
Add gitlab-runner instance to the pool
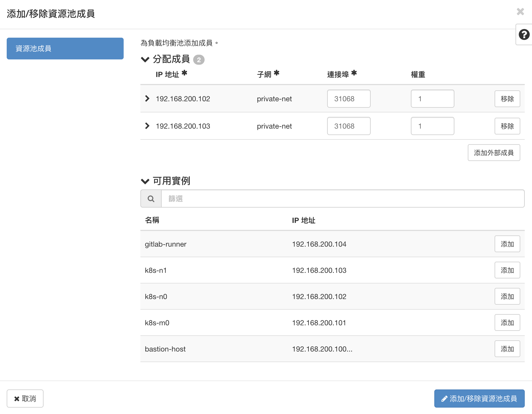(x=507, y=244)
